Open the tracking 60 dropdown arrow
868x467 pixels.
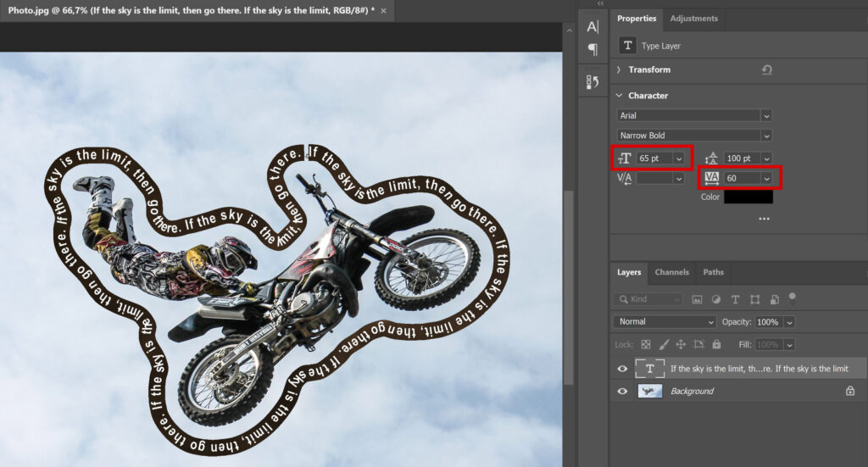tap(766, 178)
